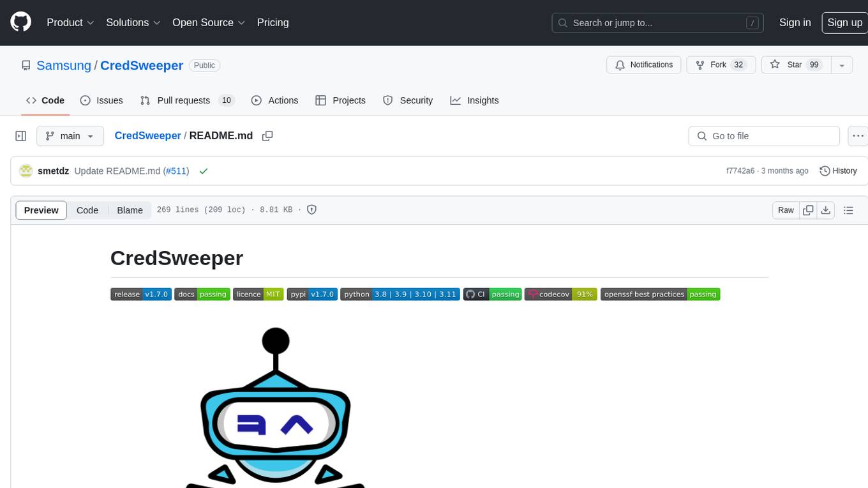Copy the README.md file path

pos(267,135)
